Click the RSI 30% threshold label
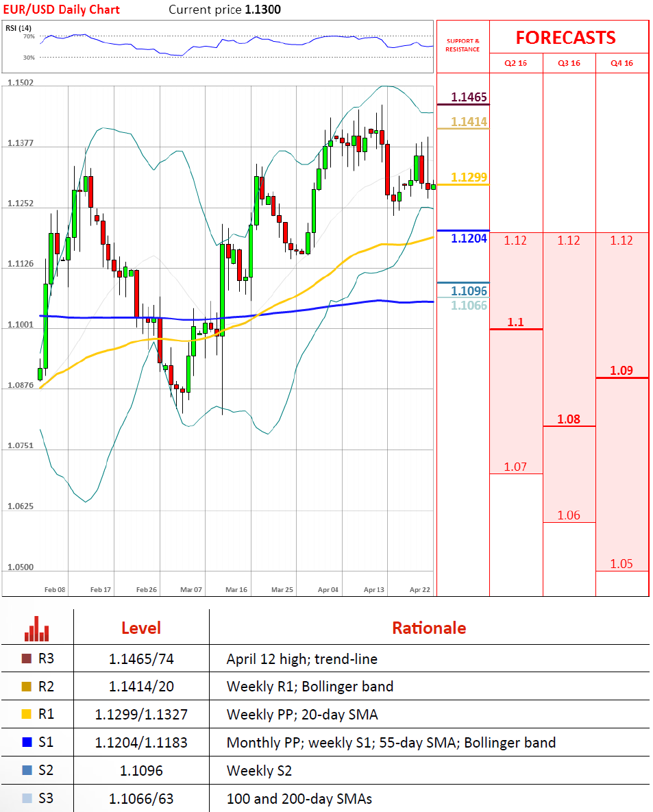The image size is (653, 812). click(29, 58)
